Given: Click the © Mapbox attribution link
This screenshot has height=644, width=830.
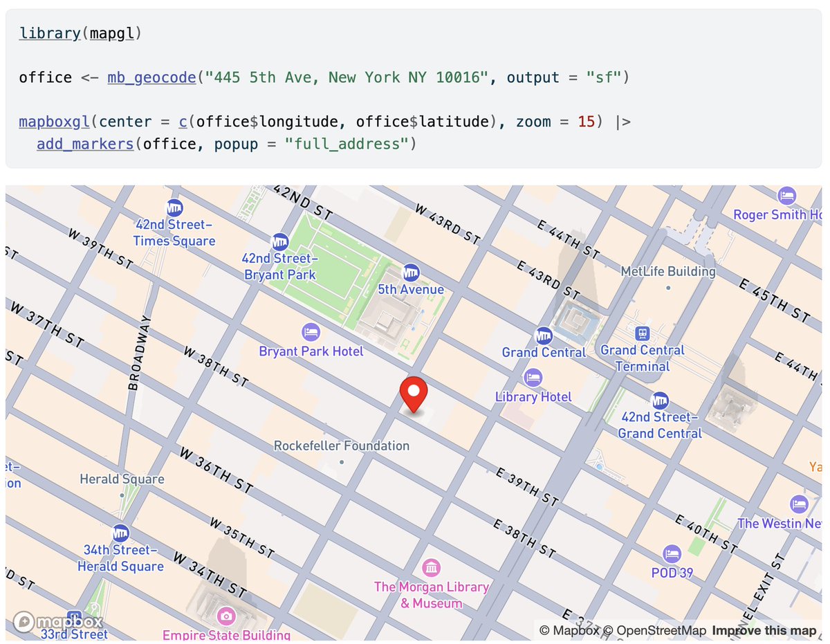Looking at the screenshot, I should click(x=569, y=631).
